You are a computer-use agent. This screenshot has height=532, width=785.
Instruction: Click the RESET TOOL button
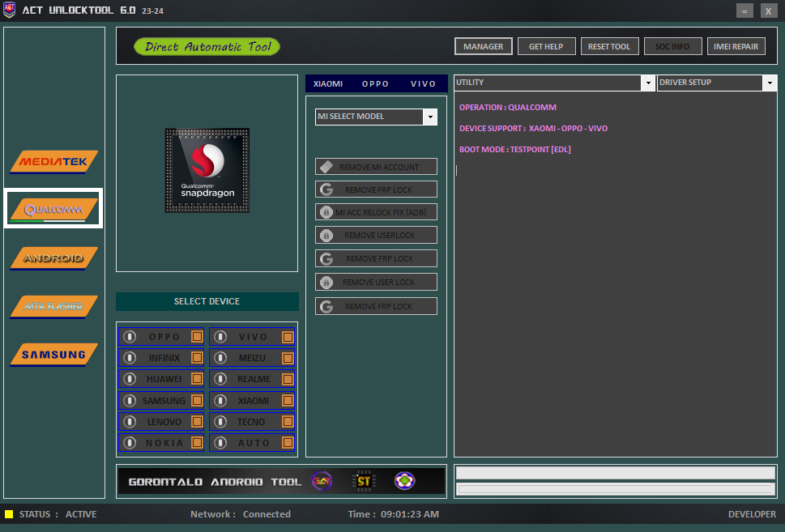pos(609,46)
